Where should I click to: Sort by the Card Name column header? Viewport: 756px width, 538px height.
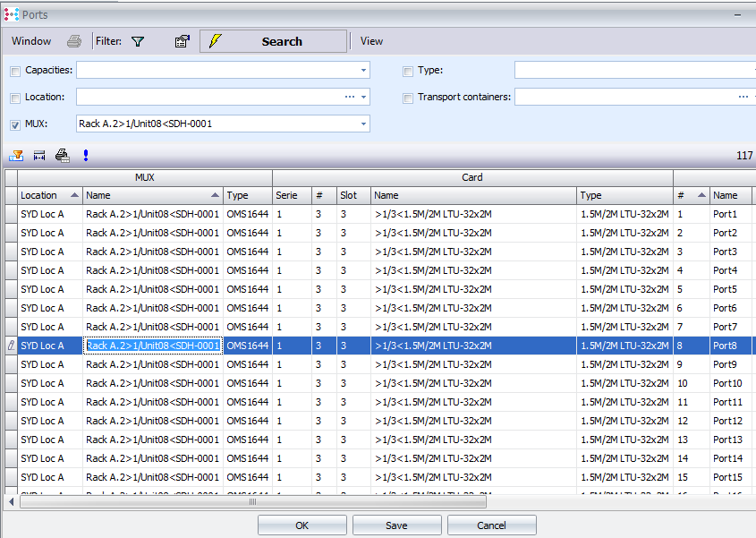click(474, 195)
